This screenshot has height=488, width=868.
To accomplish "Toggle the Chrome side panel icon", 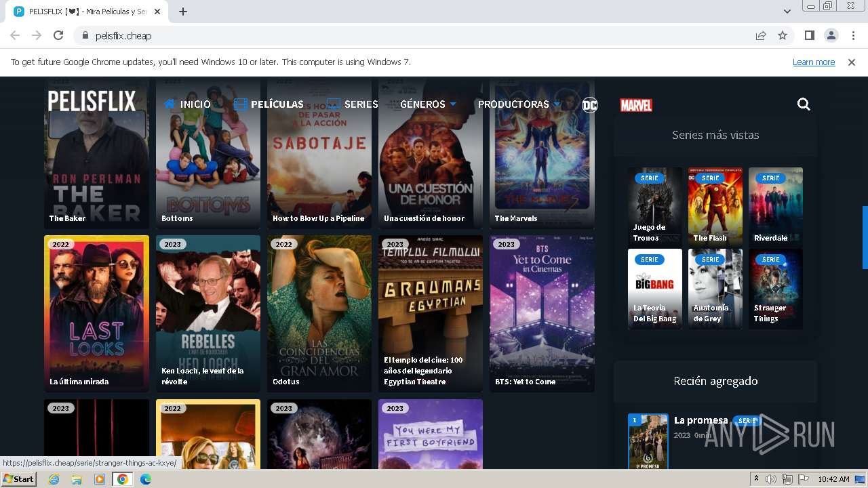I will point(810,36).
